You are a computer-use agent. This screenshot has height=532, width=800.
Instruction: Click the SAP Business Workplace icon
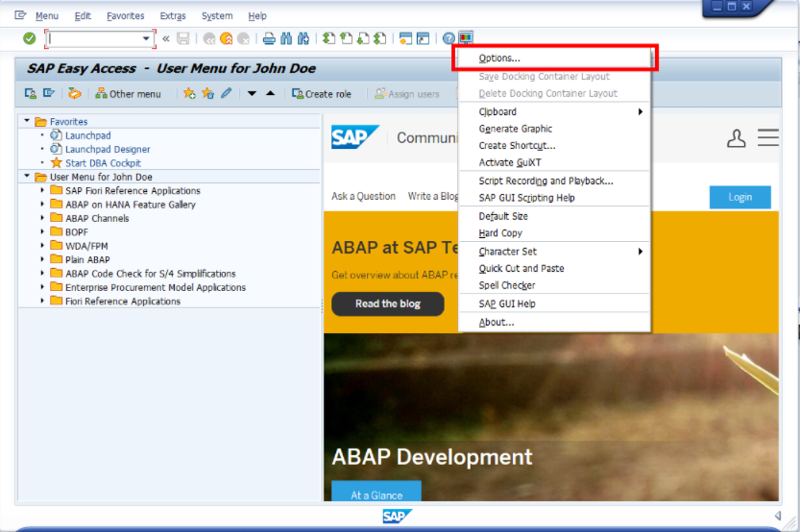pyautogui.click(x=75, y=93)
